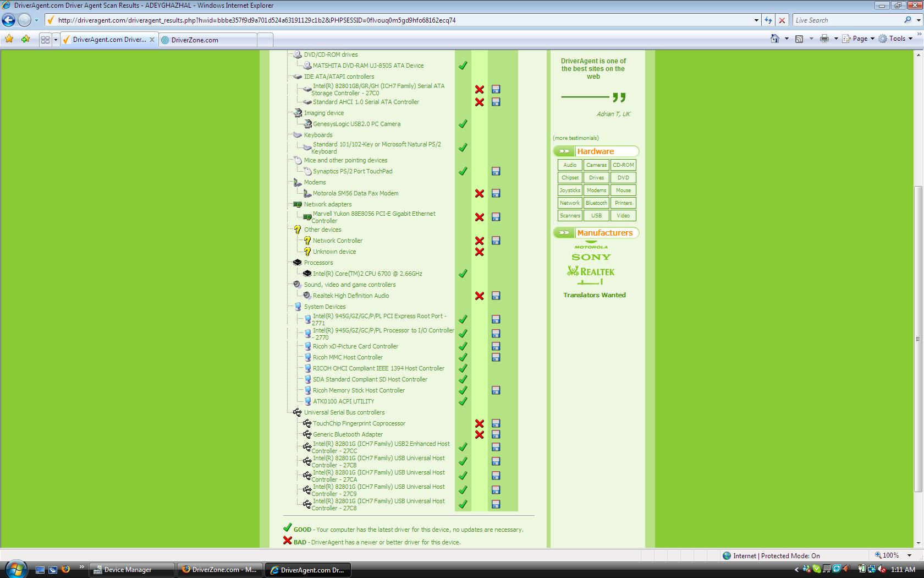The width and height of the screenshot is (924, 578).
Task: Click the RSS Feeds icon
Action: [x=799, y=39]
